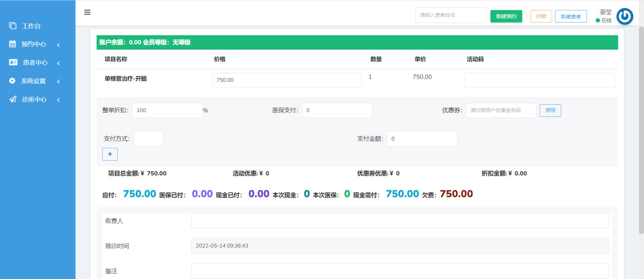Click the 应付 amount 750.00
Screen dimensions: 644x279
pyautogui.click(x=140, y=194)
